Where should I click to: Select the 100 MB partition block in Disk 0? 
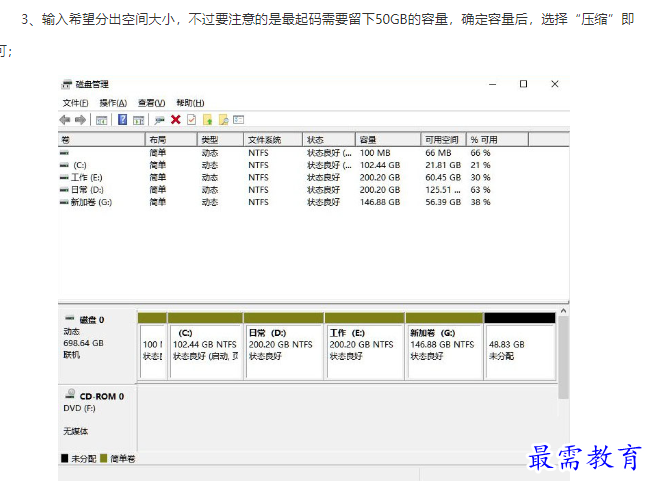pos(152,346)
